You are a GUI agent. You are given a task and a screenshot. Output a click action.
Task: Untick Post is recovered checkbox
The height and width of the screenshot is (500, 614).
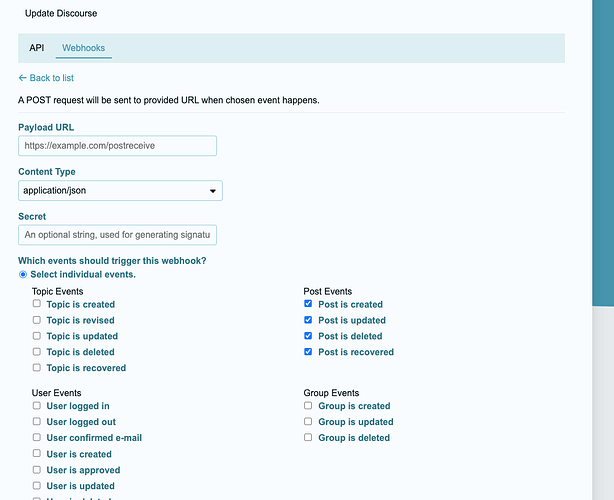point(308,352)
